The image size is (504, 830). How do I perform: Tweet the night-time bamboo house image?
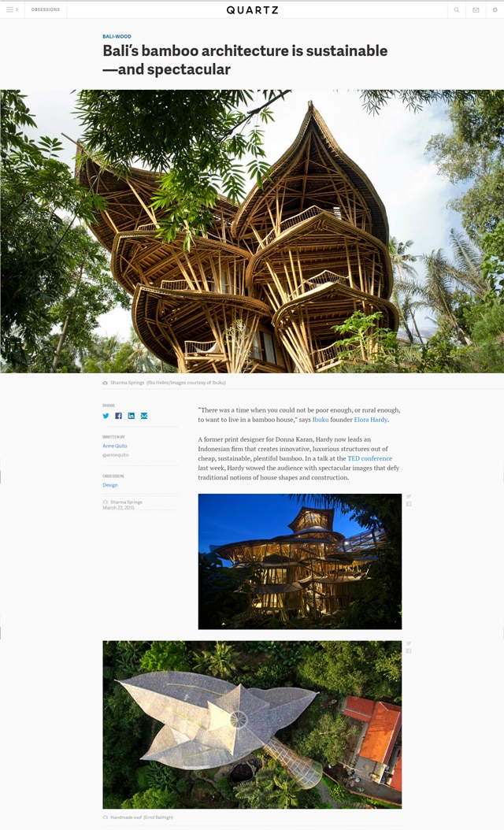pyautogui.click(x=408, y=497)
